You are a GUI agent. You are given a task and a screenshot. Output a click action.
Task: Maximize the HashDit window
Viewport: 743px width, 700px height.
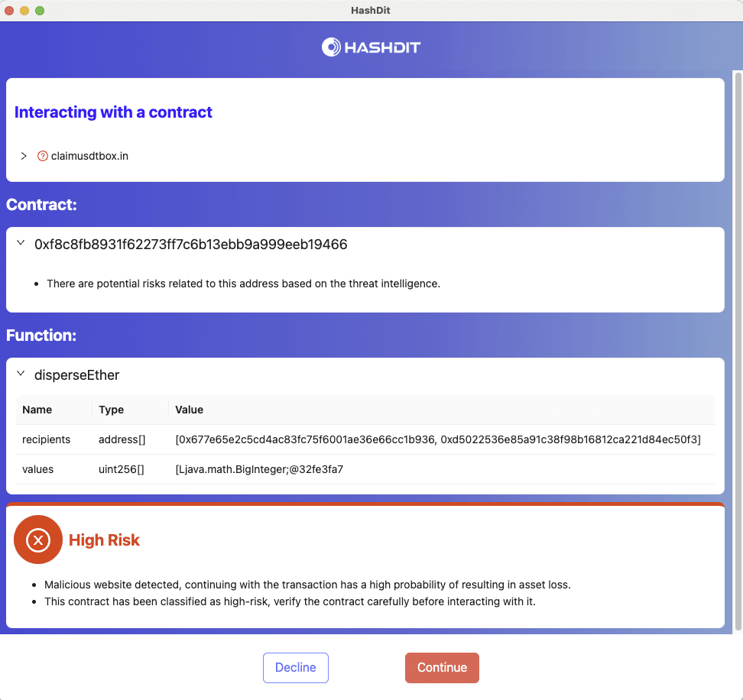[x=40, y=11]
